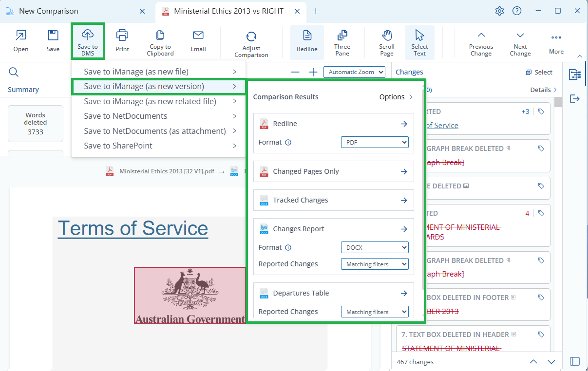Click the Terms of Service inserted heading
The width and height of the screenshot is (588, 371).
133,228
